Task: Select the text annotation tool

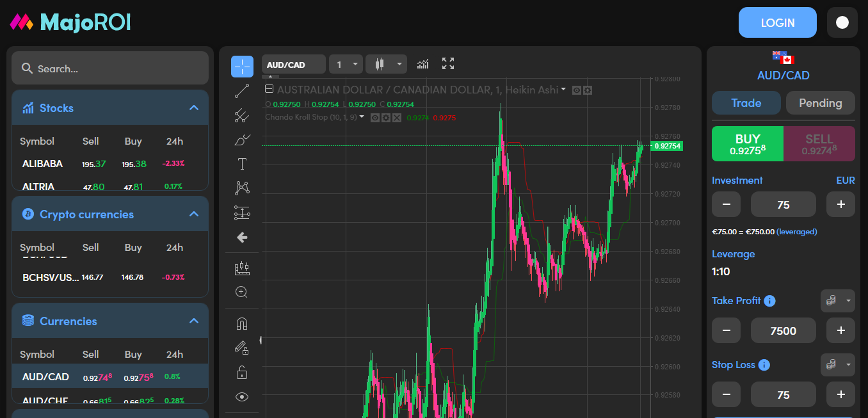Action: pos(242,164)
